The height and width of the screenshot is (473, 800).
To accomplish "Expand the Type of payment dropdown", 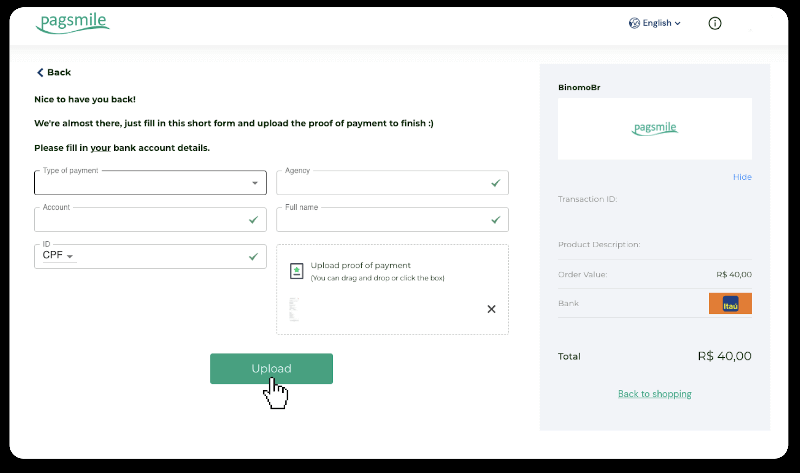I will pos(150,183).
